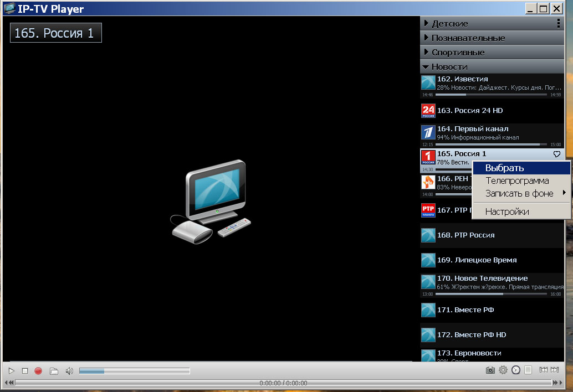This screenshot has height=392, width=573.
Task: Click the playback seek bar
Action: pyautogui.click(x=283, y=383)
